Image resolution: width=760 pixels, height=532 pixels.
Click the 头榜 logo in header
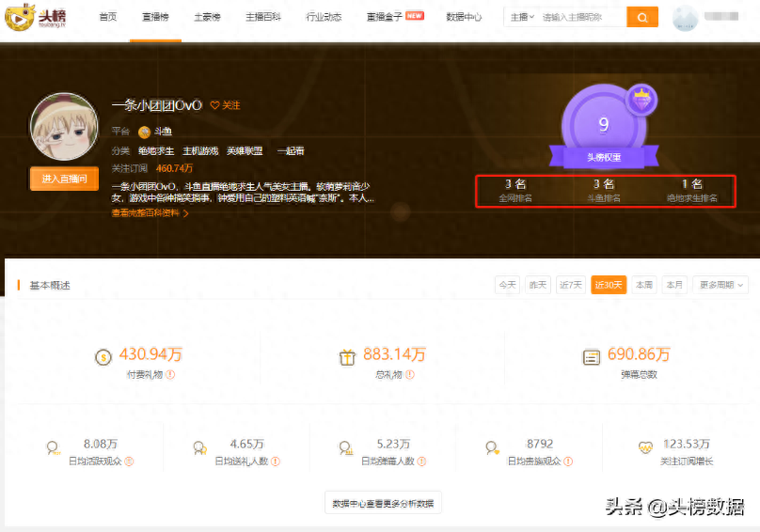tap(37, 18)
